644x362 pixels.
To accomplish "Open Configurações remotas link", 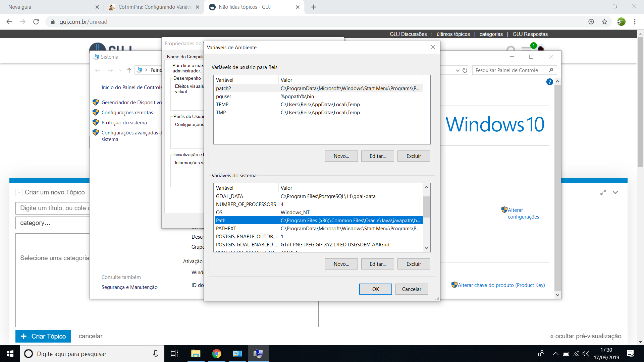I will coord(127,113).
